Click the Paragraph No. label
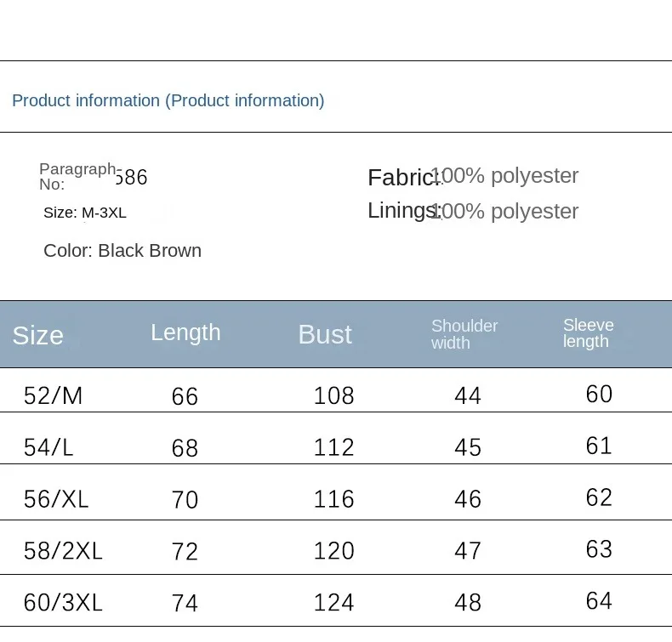 click(x=77, y=176)
